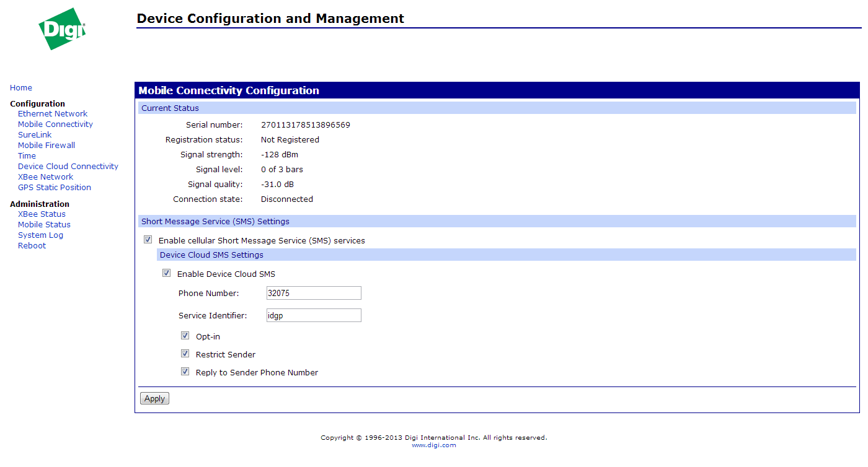View Mobile Status page
The width and height of the screenshot is (868, 467).
[44, 225]
